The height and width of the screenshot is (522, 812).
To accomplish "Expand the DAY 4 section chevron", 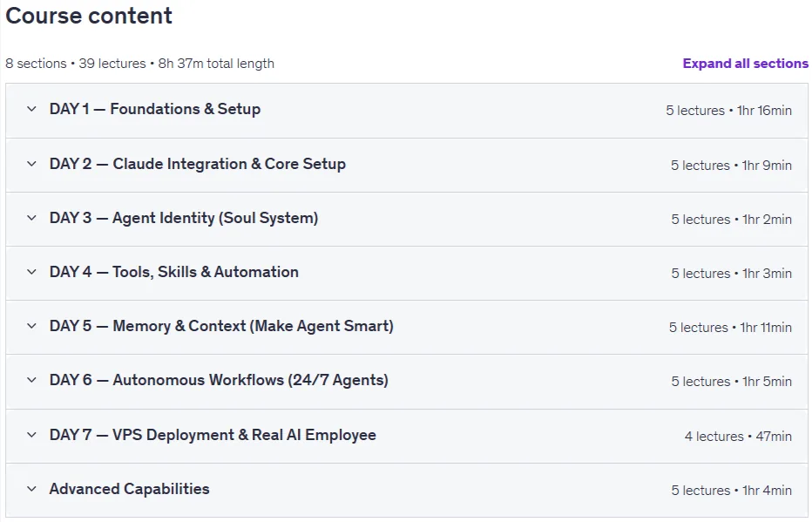I will coord(31,272).
